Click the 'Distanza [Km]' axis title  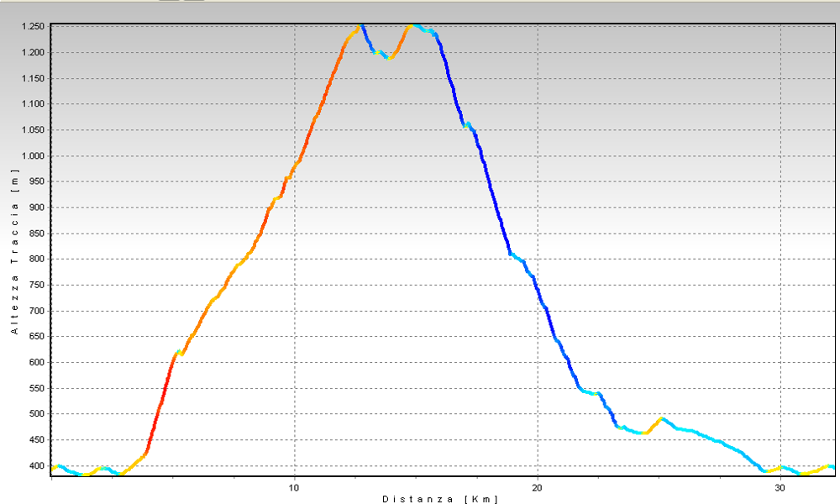pyautogui.click(x=440, y=499)
